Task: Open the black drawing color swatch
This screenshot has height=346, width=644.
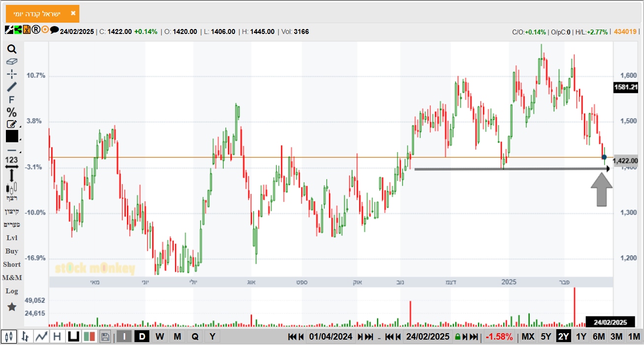Action: coord(12,136)
